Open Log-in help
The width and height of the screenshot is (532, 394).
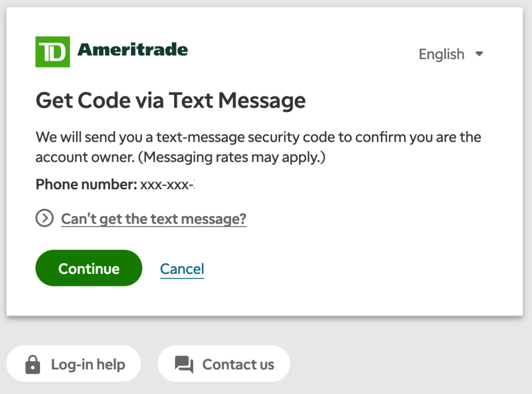pos(74,364)
